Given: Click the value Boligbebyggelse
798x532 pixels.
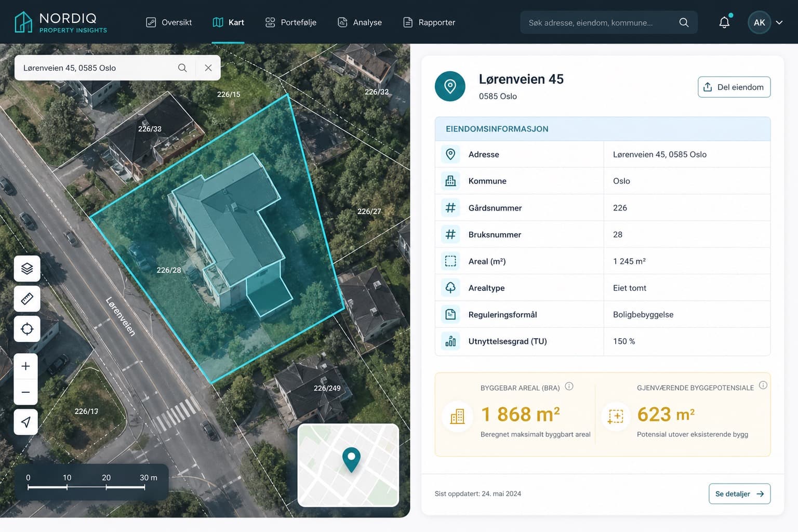Looking at the screenshot, I should pyautogui.click(x=643, y=314).
